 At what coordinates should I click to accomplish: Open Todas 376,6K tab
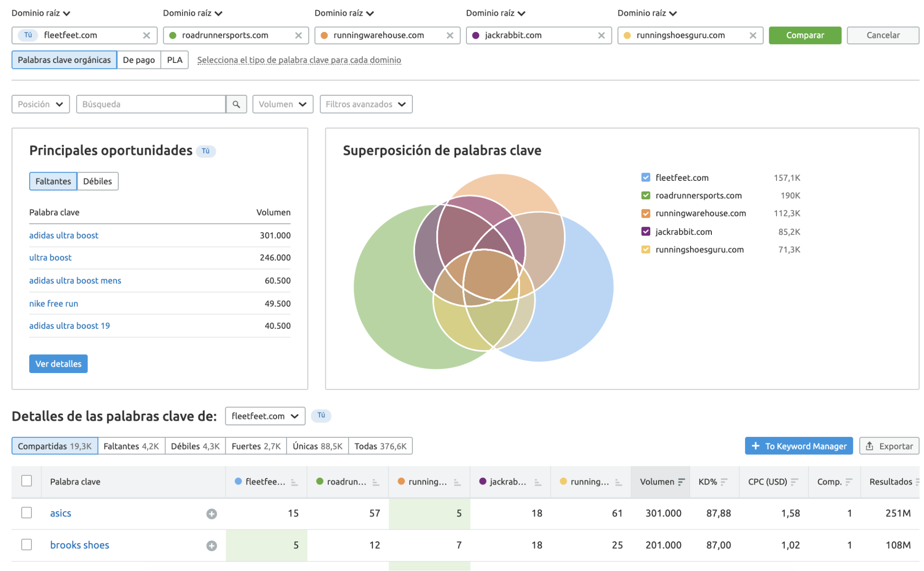pos(380,447)
